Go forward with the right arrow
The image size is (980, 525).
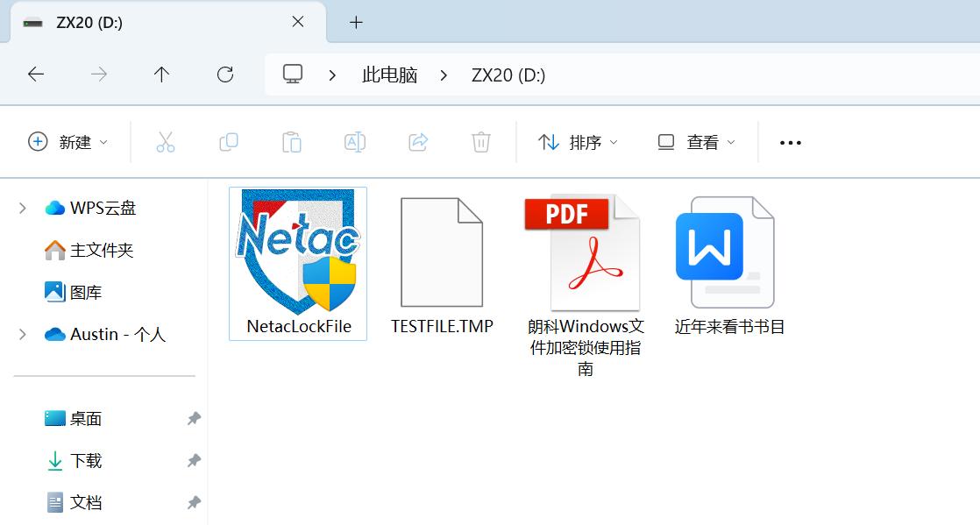(x=99, y=74)
